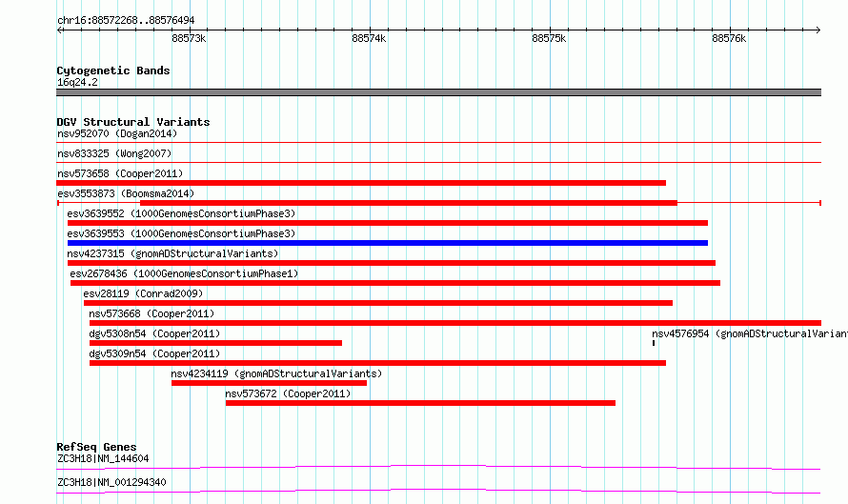Viewport: 848px width, 504px height.
Task: Click the ZC3H18 NM_144604 magenta gene line
Action: tap(438, 467)
